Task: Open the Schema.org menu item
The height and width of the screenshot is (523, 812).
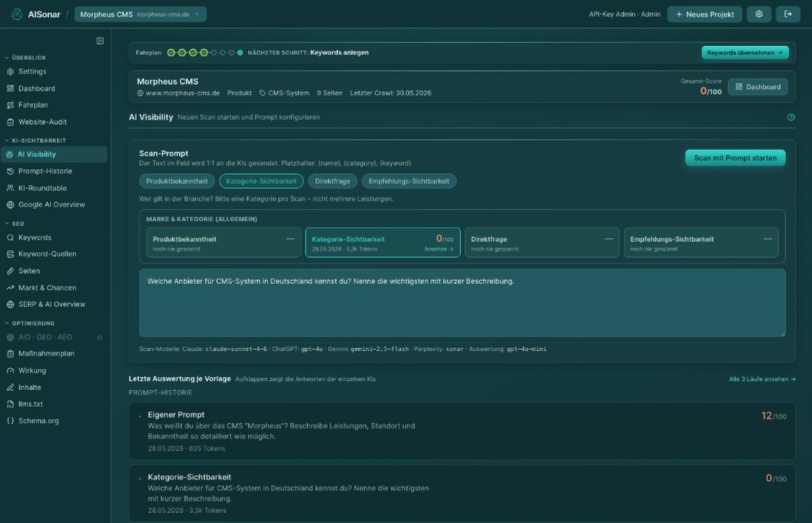Action: (x=55, y=421)
